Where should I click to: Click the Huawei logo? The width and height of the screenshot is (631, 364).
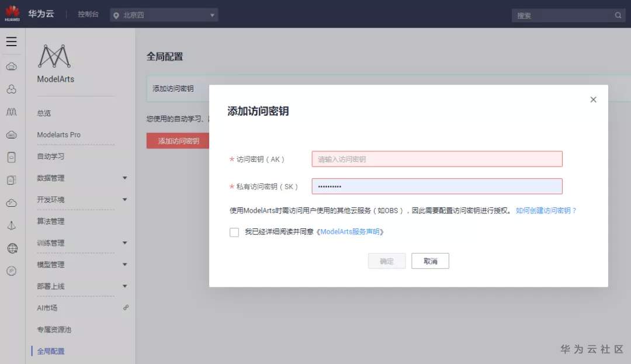pyautogui.click(x=12, y=13)
